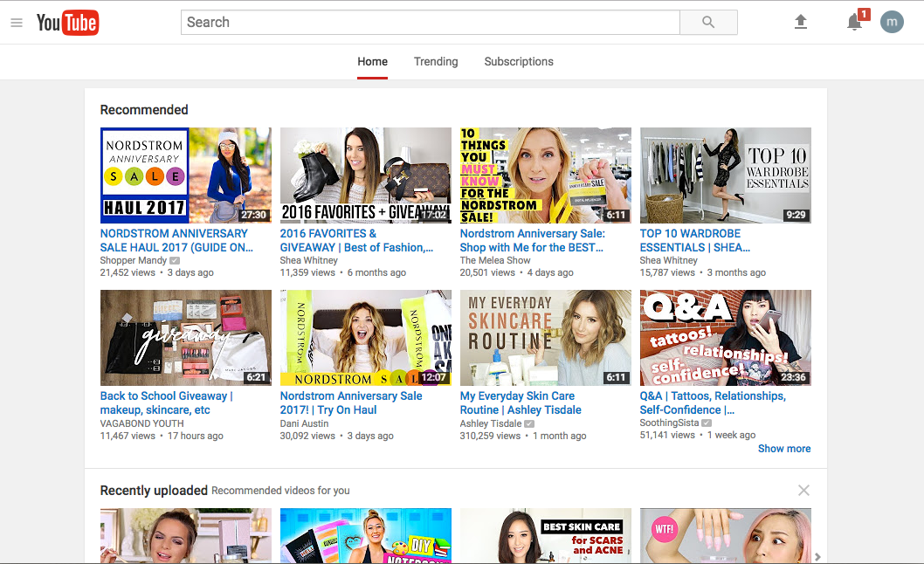Open Shopper Mandy channel
924x564 pixels.
tap(133, 260)
